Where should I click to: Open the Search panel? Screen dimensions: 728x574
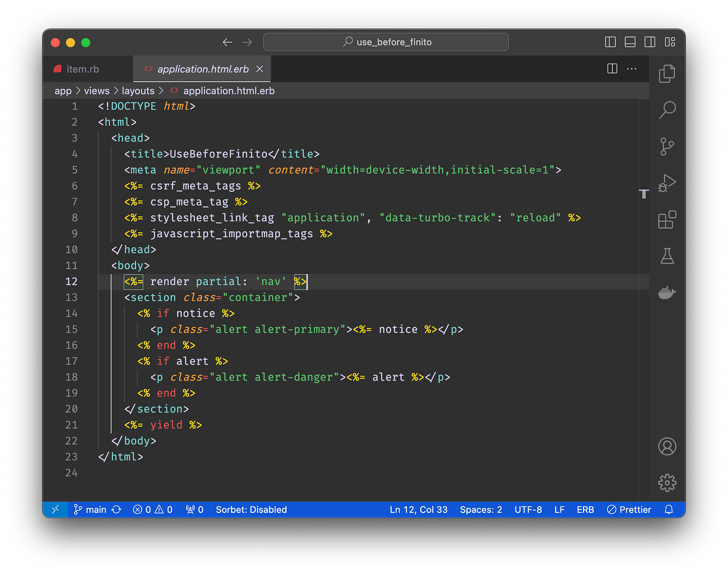pyautogui.click(x=667, y=110)
